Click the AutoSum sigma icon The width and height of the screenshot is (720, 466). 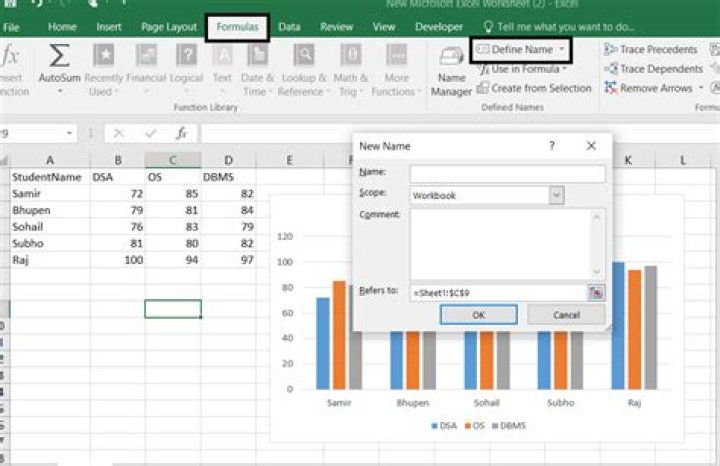point(59,56)
